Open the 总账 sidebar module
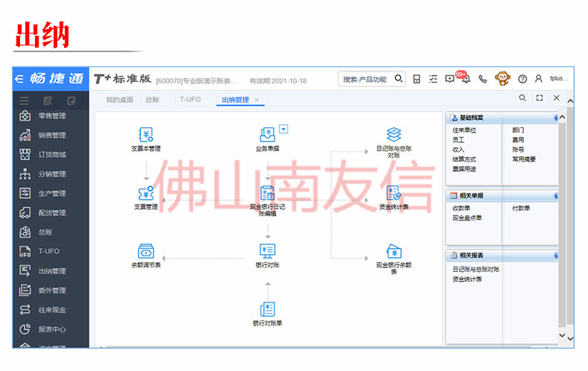The height and width of the screenshot is (371, 588). click(51, 232)
